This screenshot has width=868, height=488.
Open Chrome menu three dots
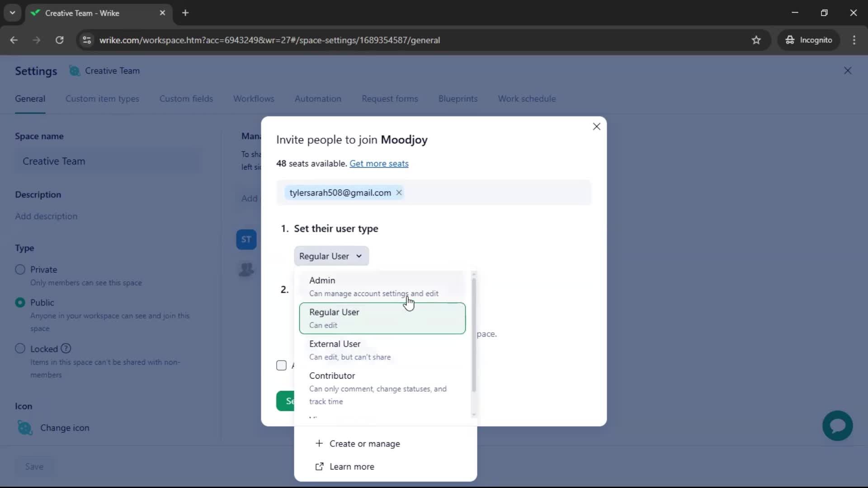click(x=854, y=40)
